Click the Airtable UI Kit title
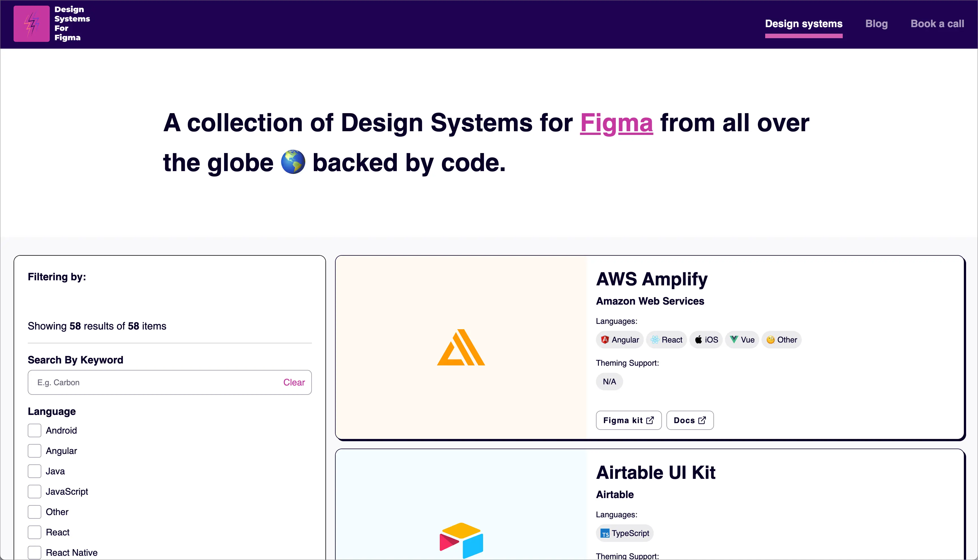The height and width of the screenshot is (560, 978). point(656,472)
